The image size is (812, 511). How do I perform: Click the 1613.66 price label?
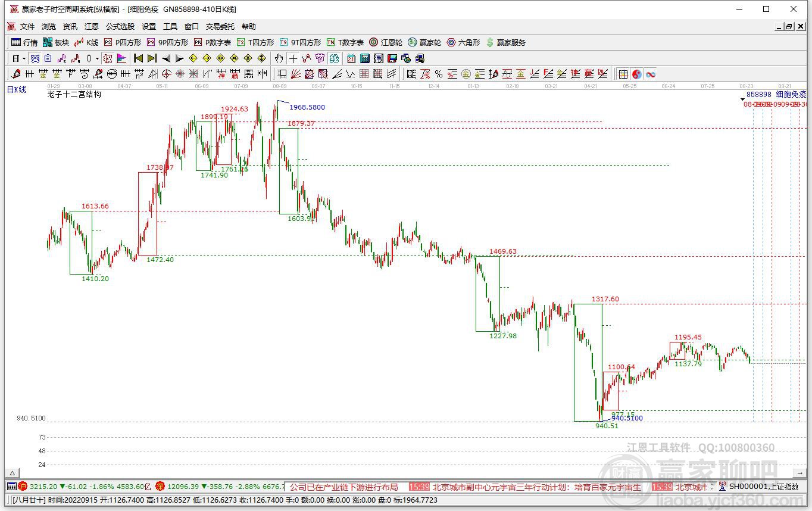coord(95,206)
